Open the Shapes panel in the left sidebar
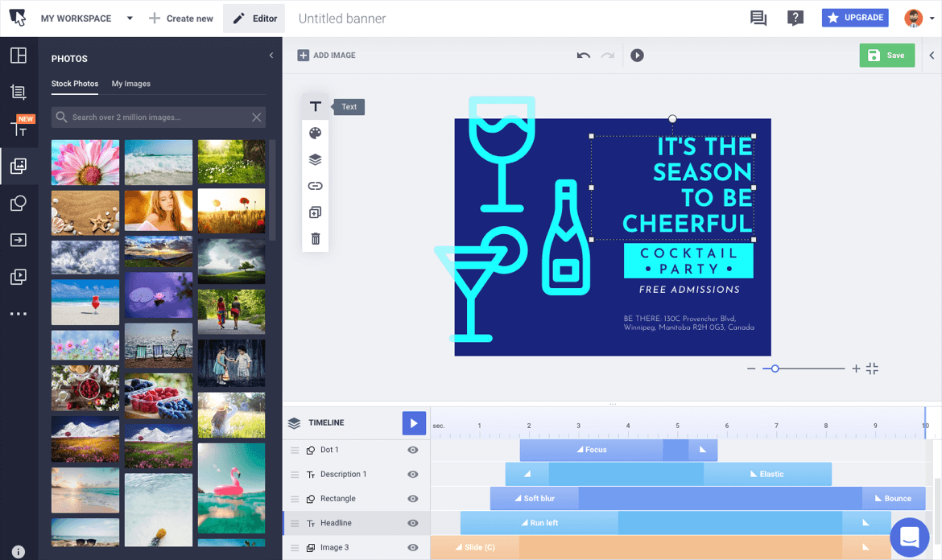 pyautogui.click(x=19, y=203)
